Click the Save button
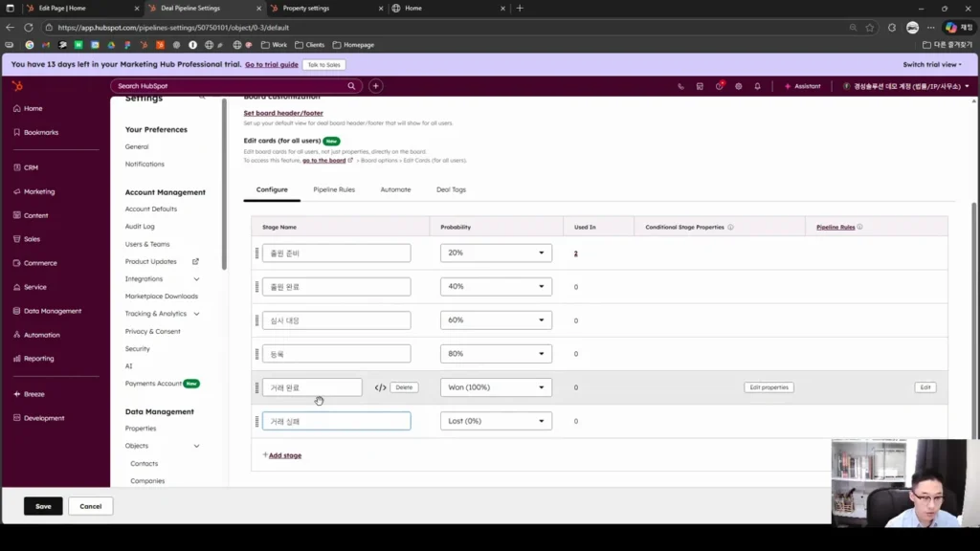The height and width of the screenshot is (551, 980). click(x=43, y=506)
